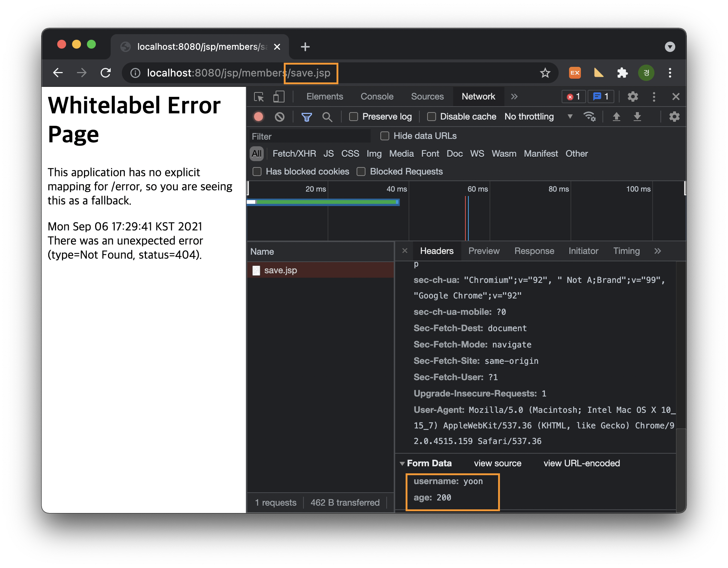Screen dimensions: 728x568
Task: Toggle the network filter funnel icon
Action: pyautogui.click(x=306, y=117)
